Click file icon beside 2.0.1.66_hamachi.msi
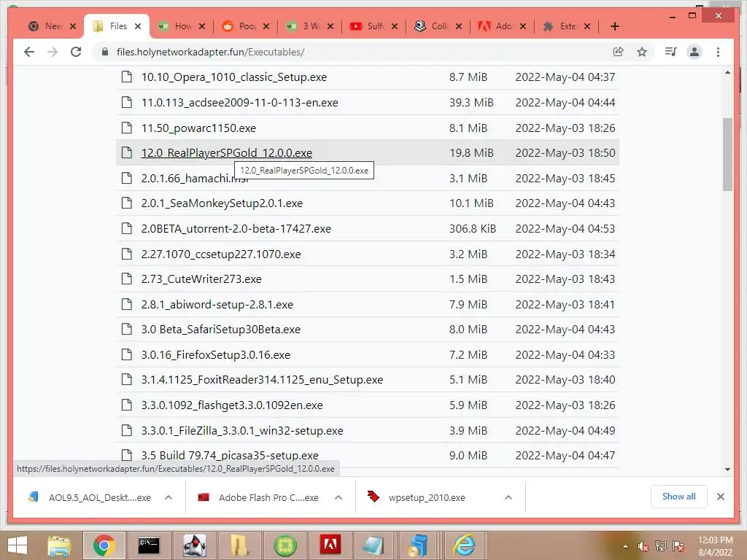The height and width of the screenshot is (560, 747). pos(127,178)
